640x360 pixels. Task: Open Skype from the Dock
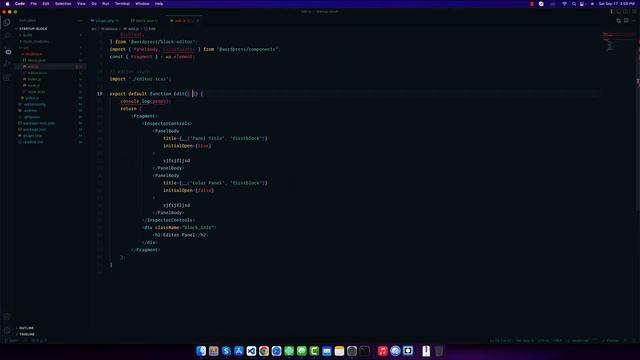226,351
